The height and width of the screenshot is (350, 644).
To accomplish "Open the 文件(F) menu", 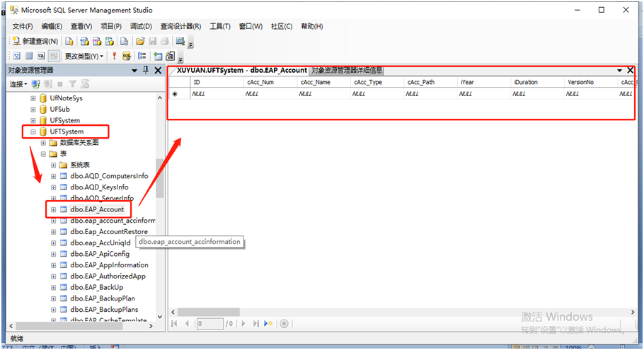I will click(23, 26).
